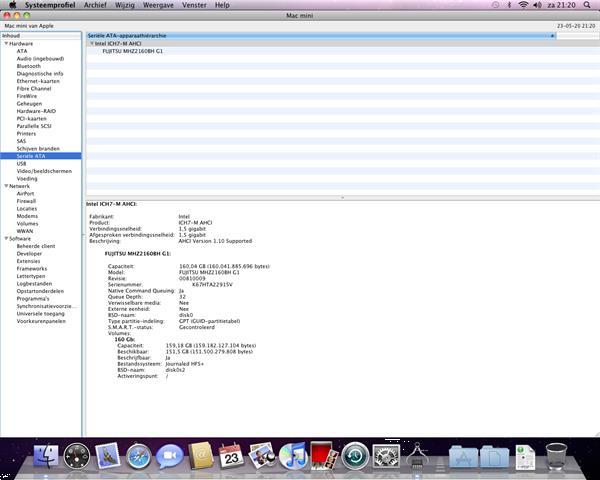Collapse the Intel ICH7-M AHCI row
The height and width of the screenshot is (480, 600).
(x=92, y=43)
